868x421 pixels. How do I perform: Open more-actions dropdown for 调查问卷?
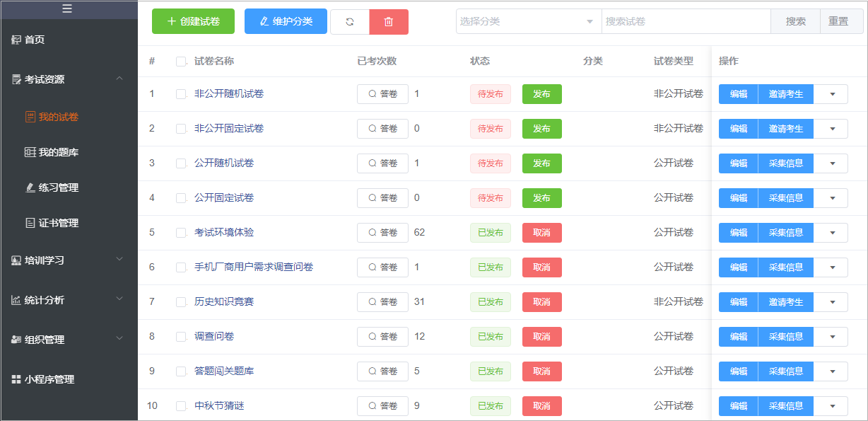click(831, 337)
